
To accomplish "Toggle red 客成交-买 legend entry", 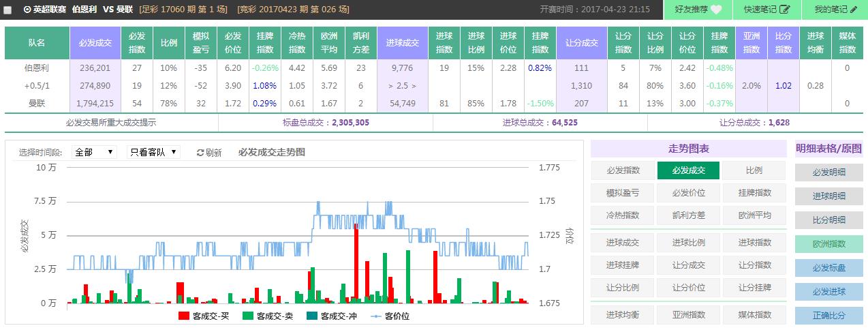I will [204, 316].
